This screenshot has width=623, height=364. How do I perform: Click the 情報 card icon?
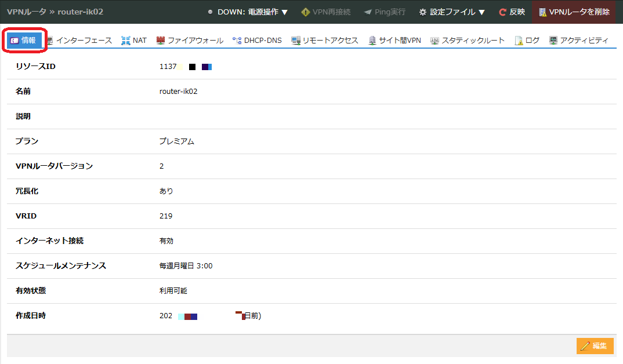coord(15,41)
